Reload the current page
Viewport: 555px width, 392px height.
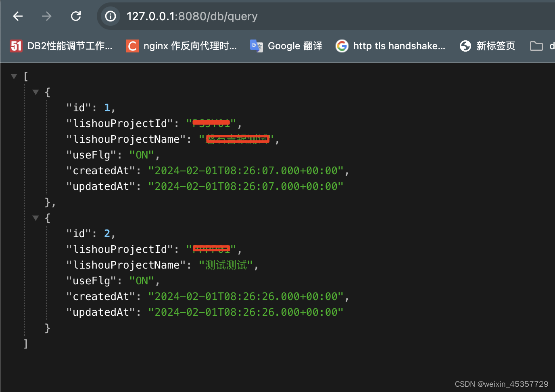coord(75,16)
